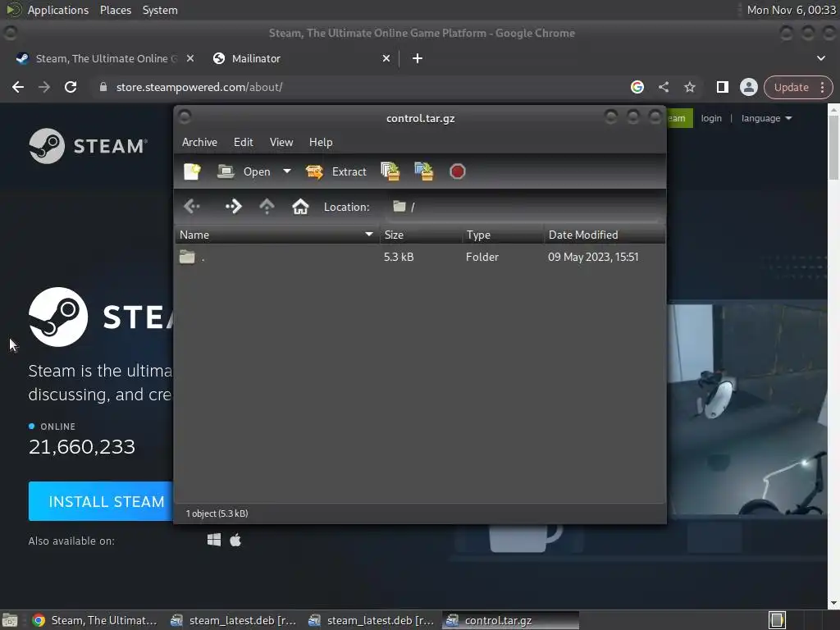Screen dimensions: 840x630
Task: Switch to control.tar.gz taskbar window
Action: [x=510, y=620]
